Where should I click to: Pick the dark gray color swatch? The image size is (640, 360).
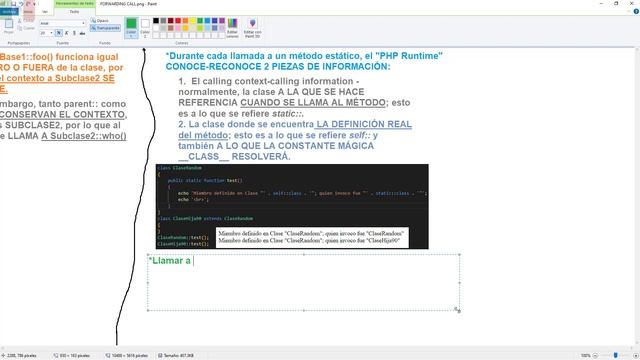[163, 20]
